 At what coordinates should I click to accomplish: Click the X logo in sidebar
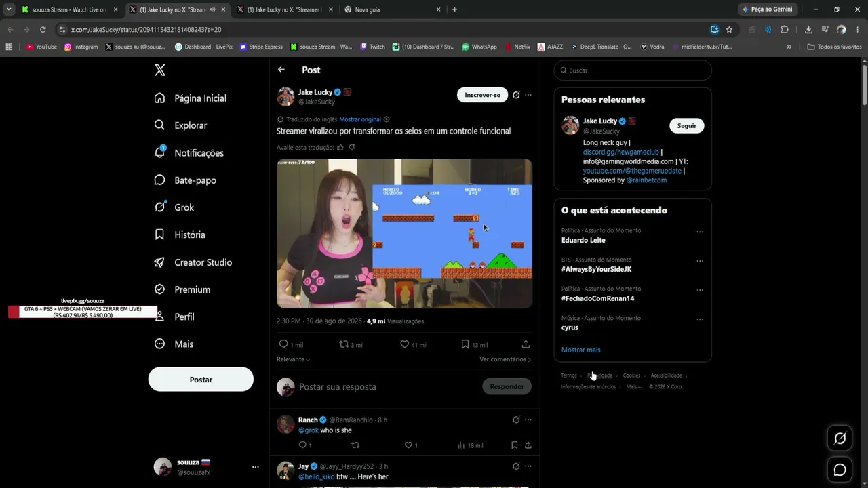(x=159, y=70)
